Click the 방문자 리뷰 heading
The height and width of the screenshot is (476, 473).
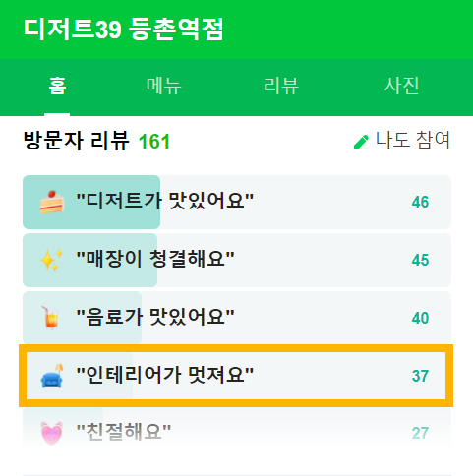point(76,141)
